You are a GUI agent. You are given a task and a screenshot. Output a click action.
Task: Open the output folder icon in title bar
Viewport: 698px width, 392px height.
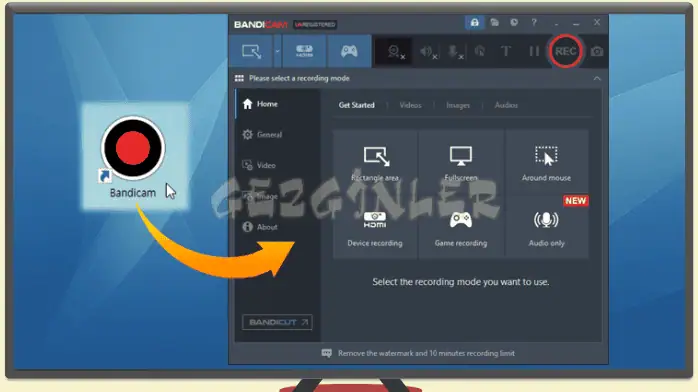(x=495, y=22)
